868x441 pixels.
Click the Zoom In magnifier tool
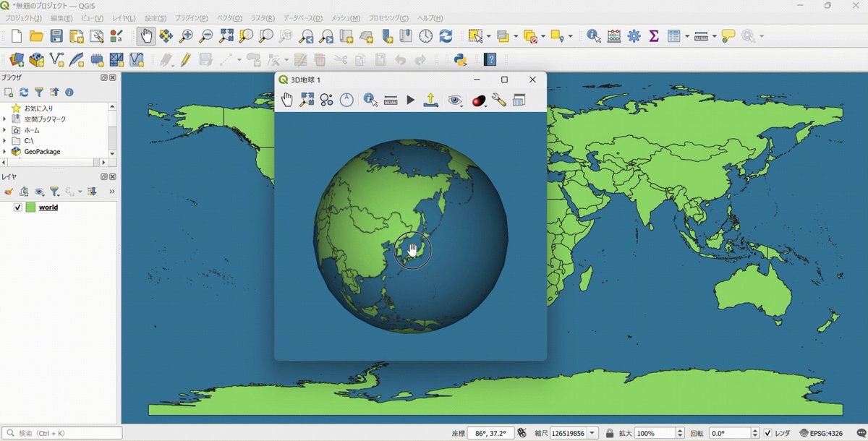[186, 36]
